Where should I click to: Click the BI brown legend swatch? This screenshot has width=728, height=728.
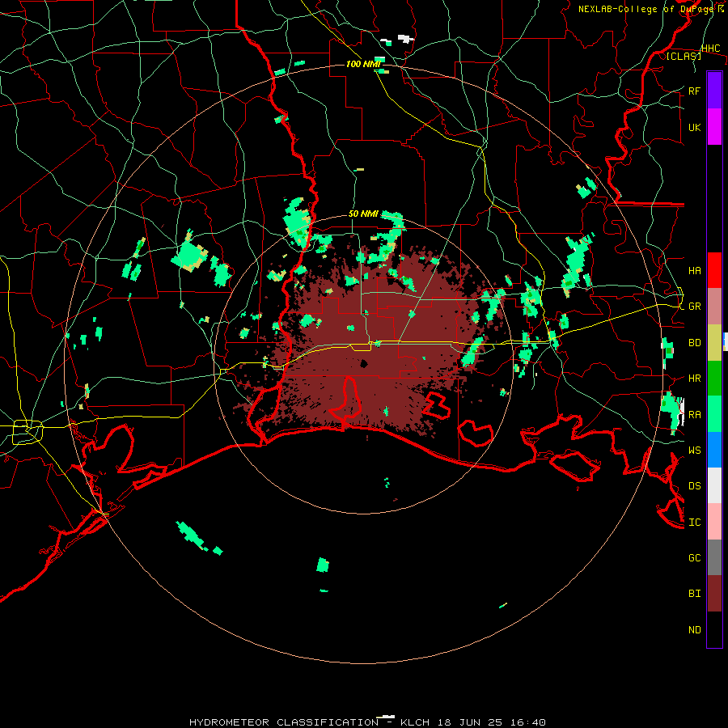pyautogui.click(x=714, y=594)
